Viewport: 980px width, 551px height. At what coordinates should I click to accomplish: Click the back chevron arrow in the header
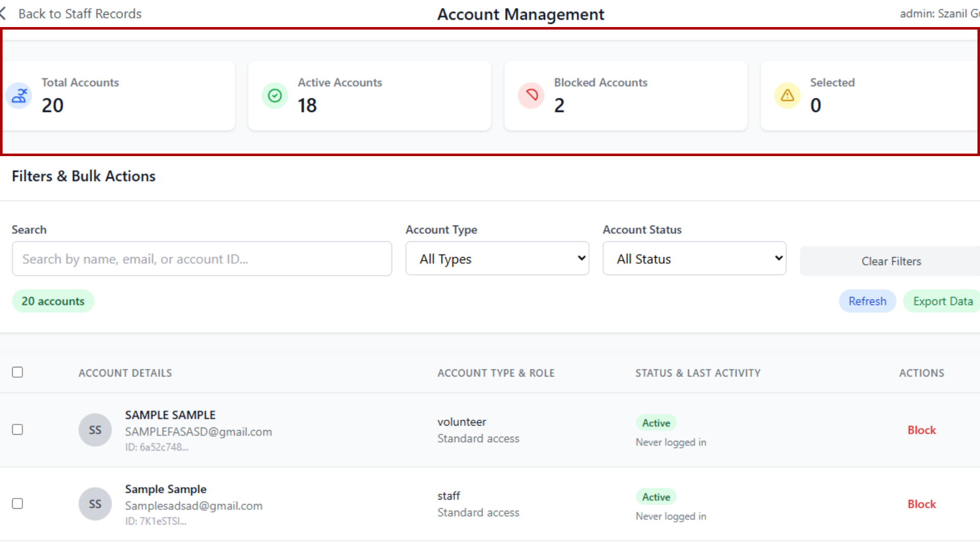[4, 14]
